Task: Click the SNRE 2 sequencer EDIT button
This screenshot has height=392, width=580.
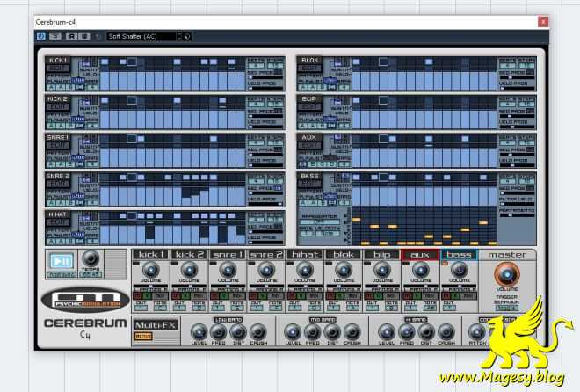Action: click(x=58, y=185)
